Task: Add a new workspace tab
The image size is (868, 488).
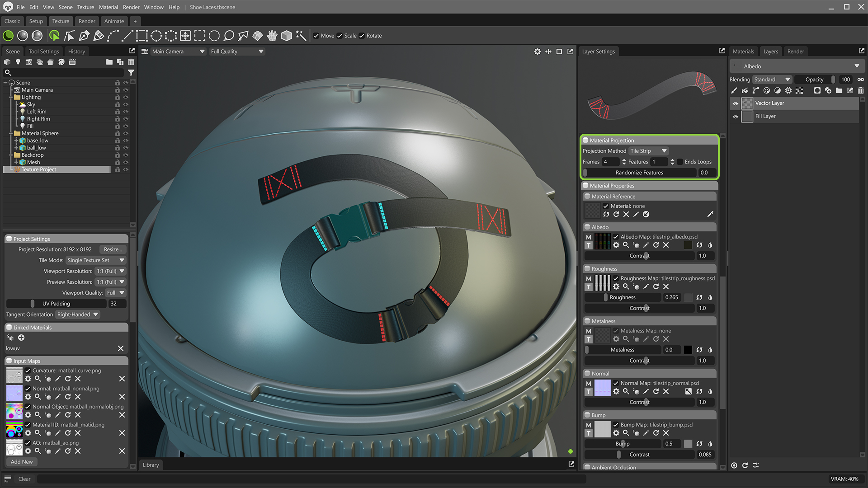Action: [x=135, y=21]
